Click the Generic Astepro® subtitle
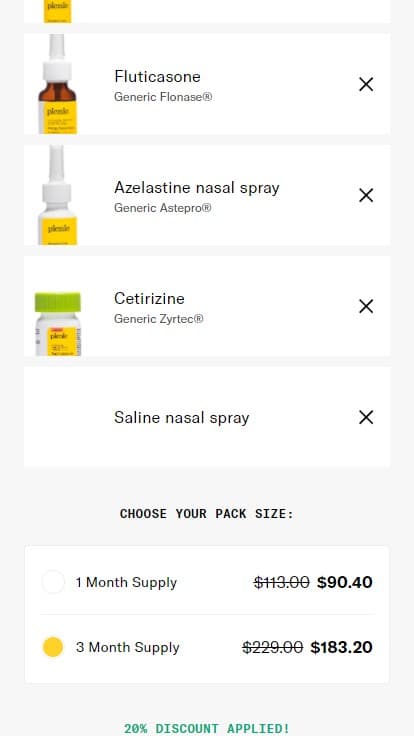The image size is (414, 736). coord(162,208)
